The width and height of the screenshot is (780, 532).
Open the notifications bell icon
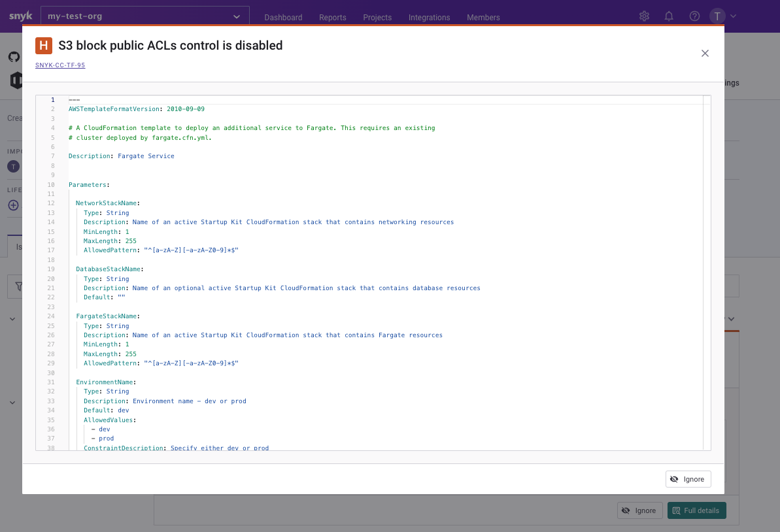(x=669, y=16)
